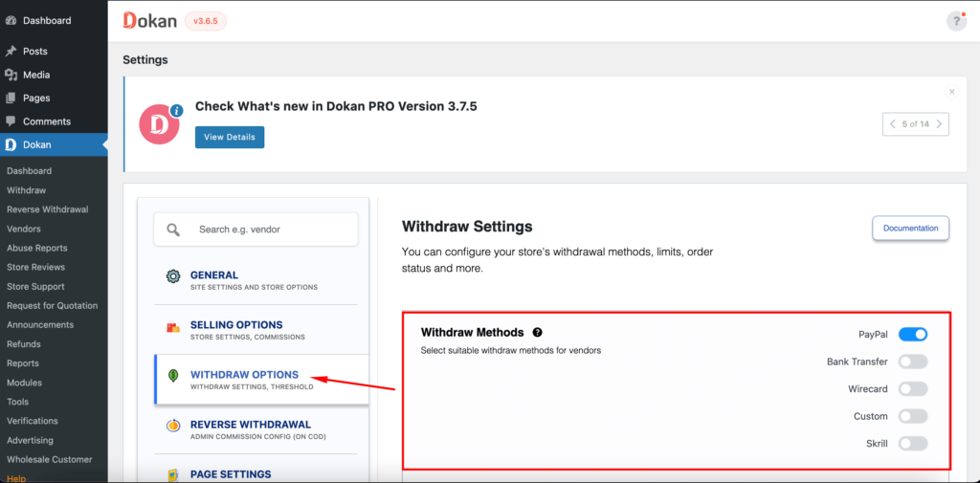Go to next notice arrow
The width and height of the screenshot is (980, 483).
[x=940, y=123]
